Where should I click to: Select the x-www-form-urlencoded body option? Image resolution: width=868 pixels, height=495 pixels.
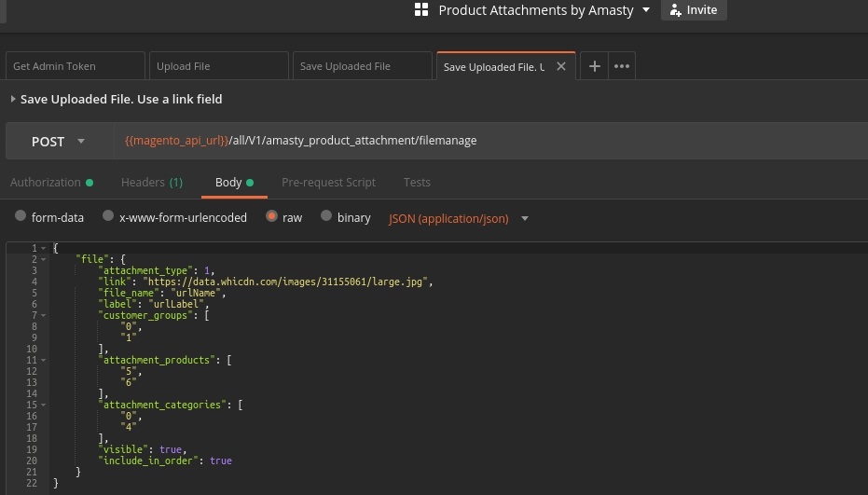coord(108,216)
